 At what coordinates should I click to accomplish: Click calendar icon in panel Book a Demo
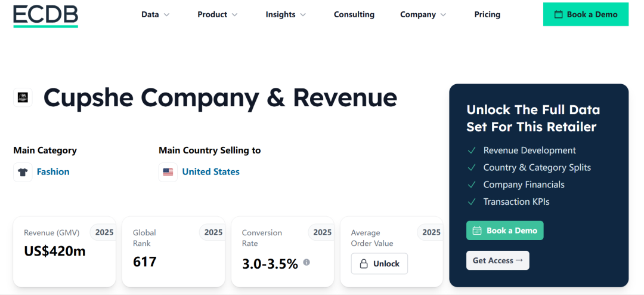point(477,231)
